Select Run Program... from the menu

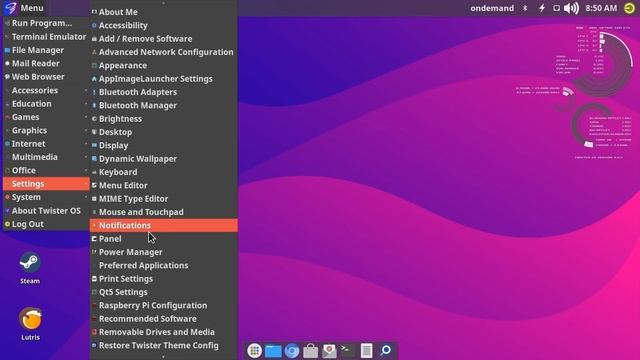click(x=46, y=23)
